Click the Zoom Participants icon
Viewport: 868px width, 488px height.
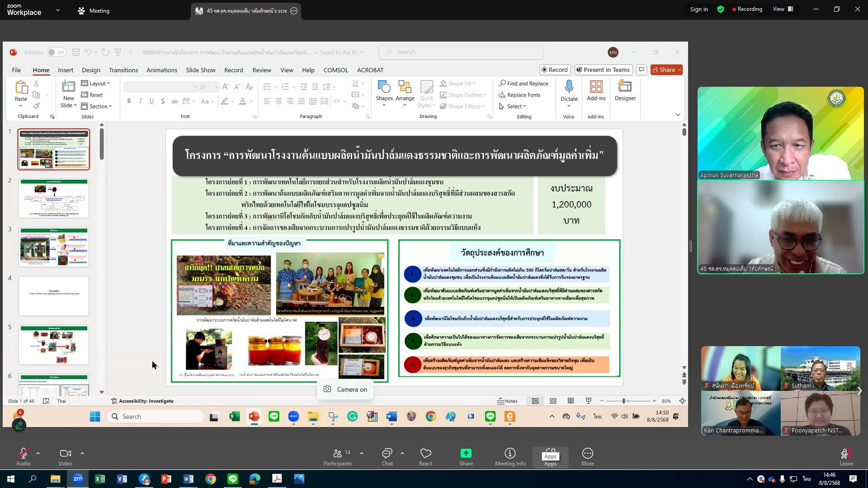(x=337, y=454)
